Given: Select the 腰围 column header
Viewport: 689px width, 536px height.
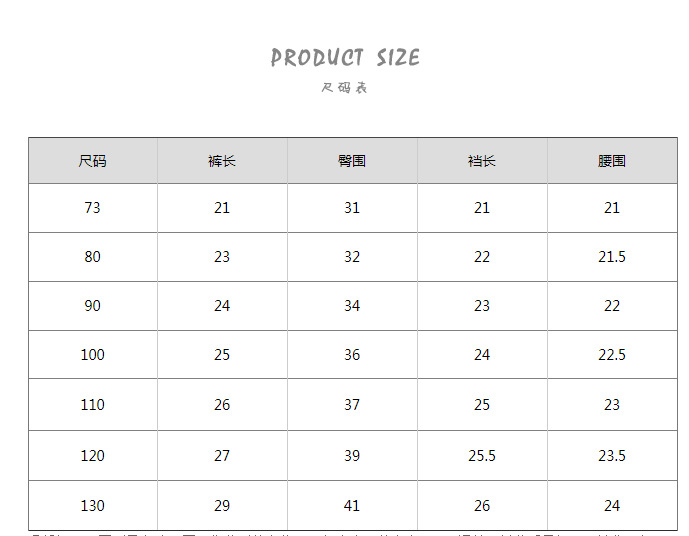Looking at the screenshot, I should (612, 161).
